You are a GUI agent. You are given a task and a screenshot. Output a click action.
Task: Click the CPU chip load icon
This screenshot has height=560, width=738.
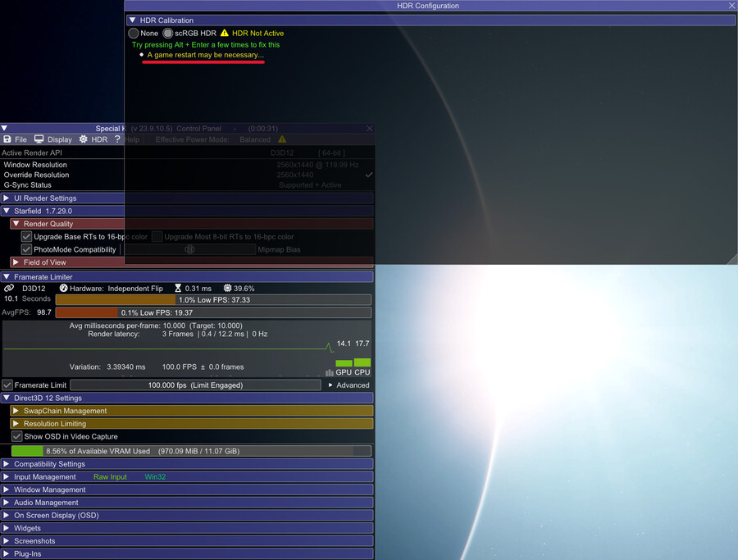pyautogui.click(x=227, y=288)
